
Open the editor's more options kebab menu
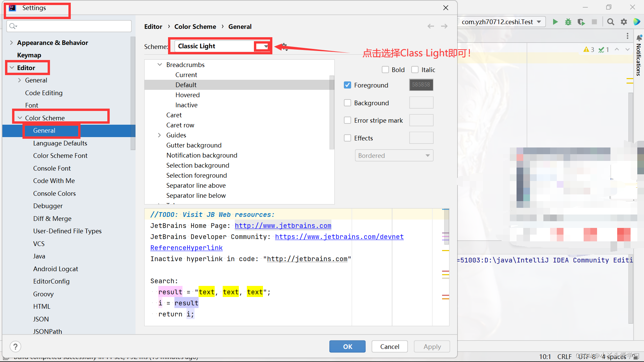pyautogui.click(x=628, y=36)
